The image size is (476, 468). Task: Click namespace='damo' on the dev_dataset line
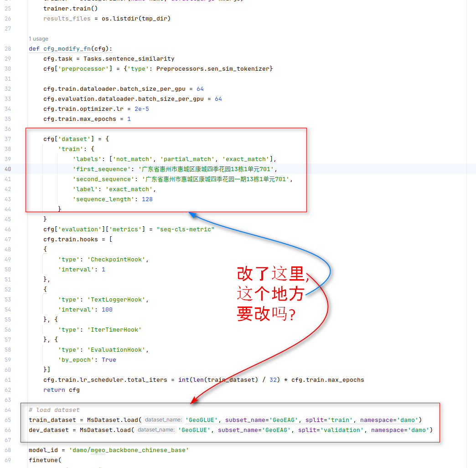400,430
